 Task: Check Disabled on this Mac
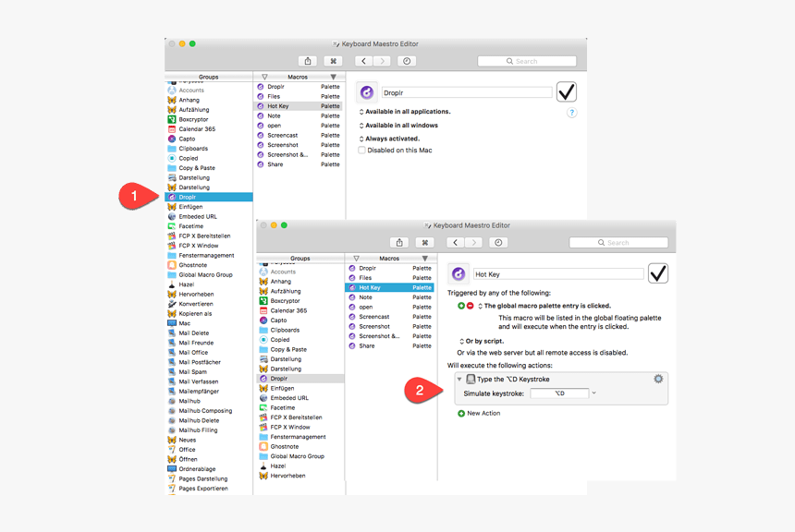coord(361,150)
